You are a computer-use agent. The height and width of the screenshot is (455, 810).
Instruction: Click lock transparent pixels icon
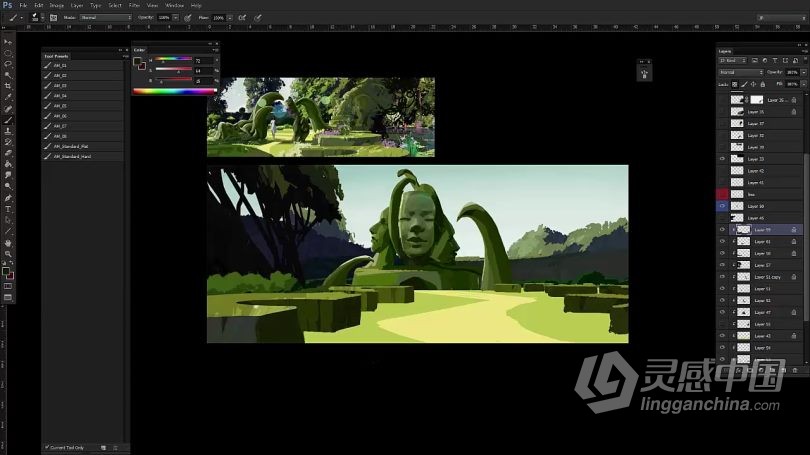click(735, 84)
